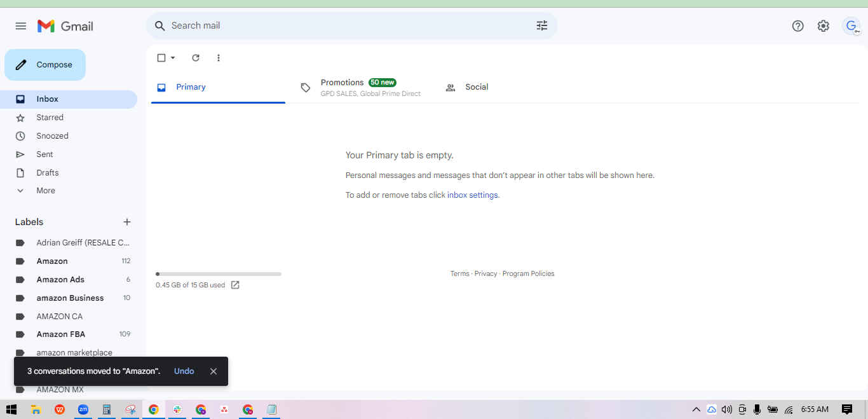Open the select dropdown arrow beside checkbox

[173, 58]
